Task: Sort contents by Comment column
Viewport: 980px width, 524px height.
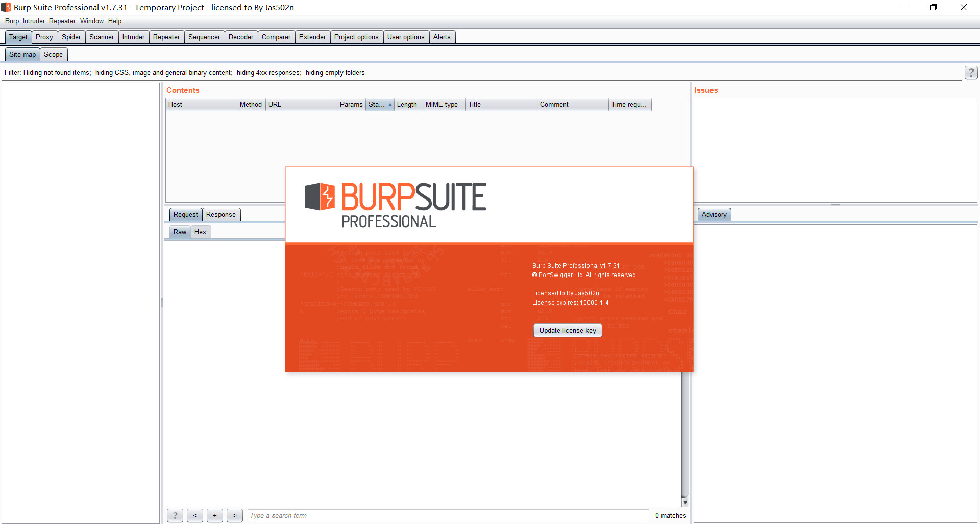Action: click(573, 105)
